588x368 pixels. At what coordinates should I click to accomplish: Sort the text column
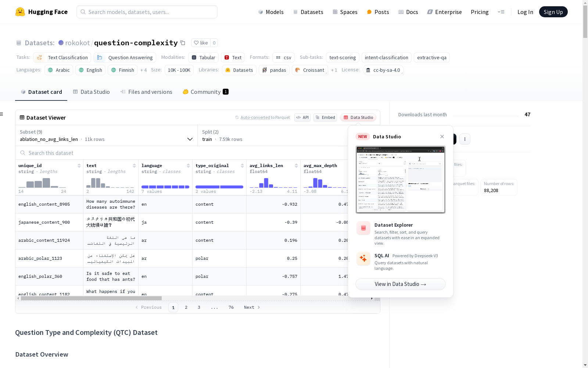click(134, 166)
